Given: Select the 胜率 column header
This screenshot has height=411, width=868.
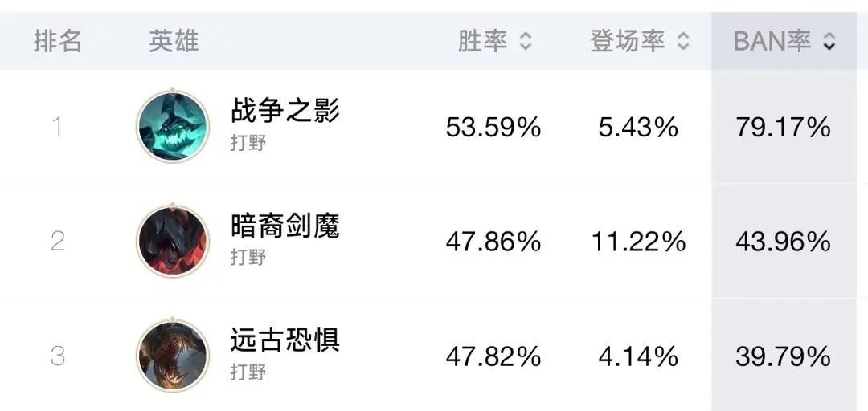Looking at the screenshot, I should point(482,41).
